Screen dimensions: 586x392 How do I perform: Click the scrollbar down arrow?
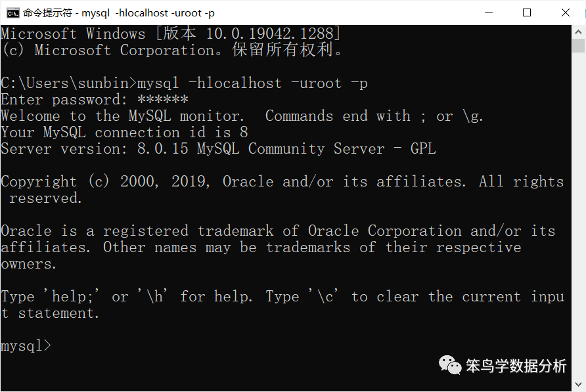[x=578, y=384]
